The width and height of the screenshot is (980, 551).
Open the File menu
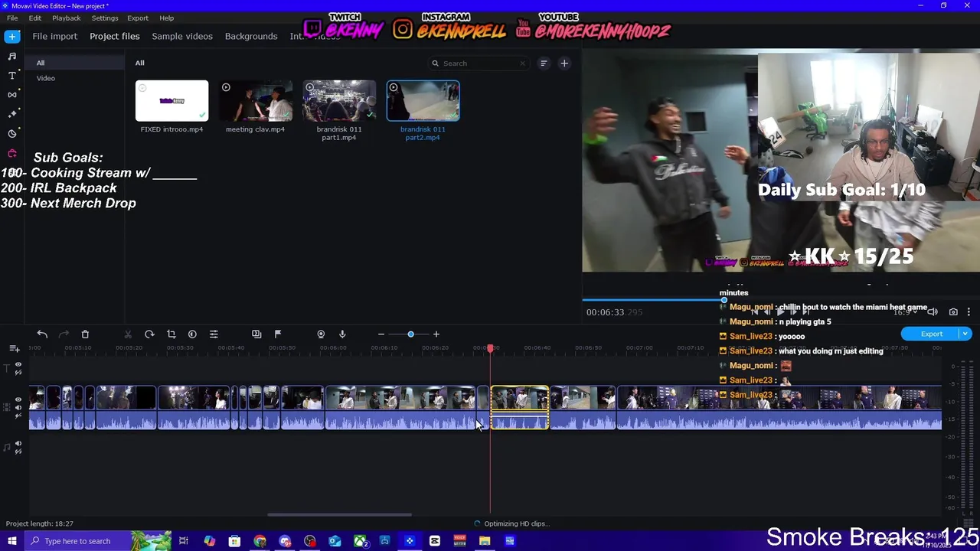point(12,18)
